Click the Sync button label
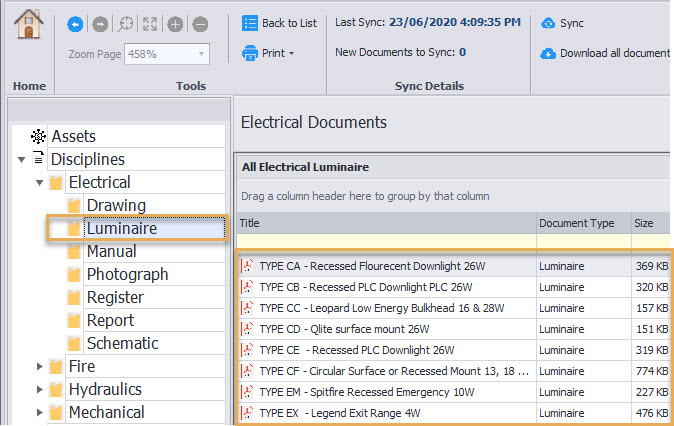674x426 pixels. coord(572,23)
